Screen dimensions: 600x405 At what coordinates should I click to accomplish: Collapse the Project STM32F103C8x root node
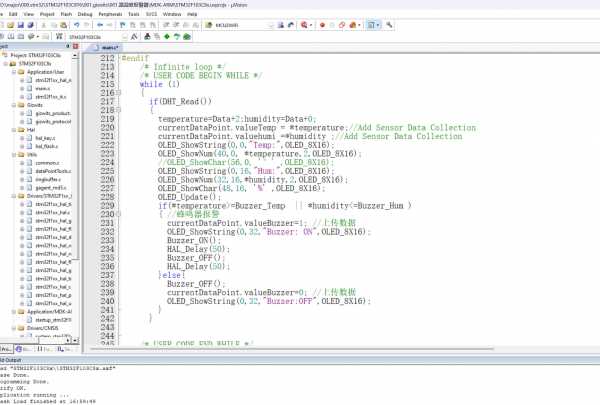(x=5, y=56)
